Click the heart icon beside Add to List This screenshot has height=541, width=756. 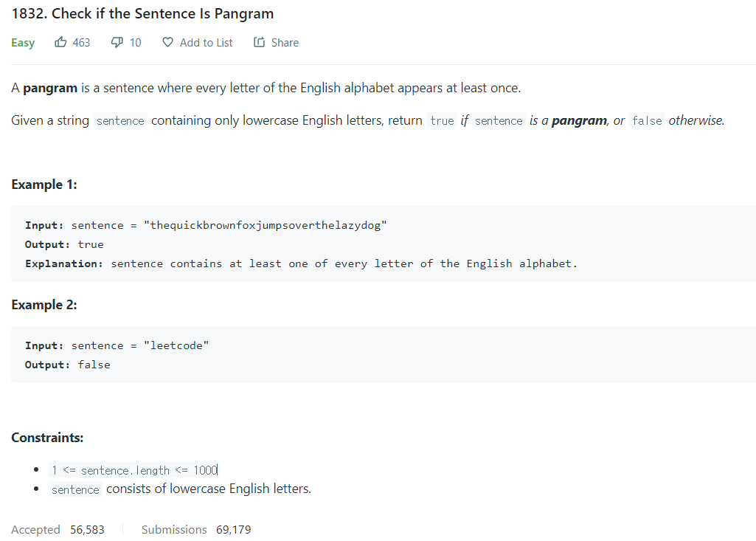167,43
